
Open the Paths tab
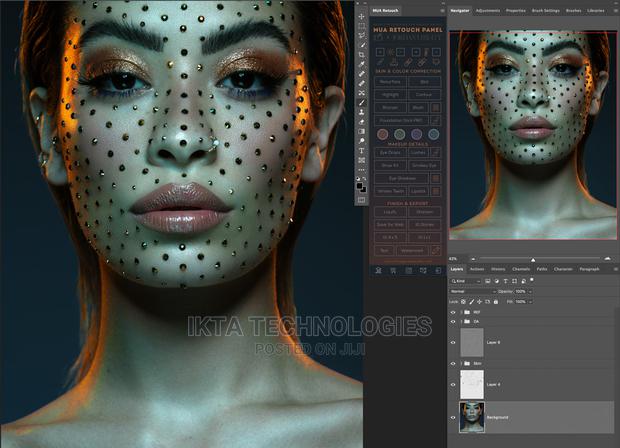tap(542, 269)
